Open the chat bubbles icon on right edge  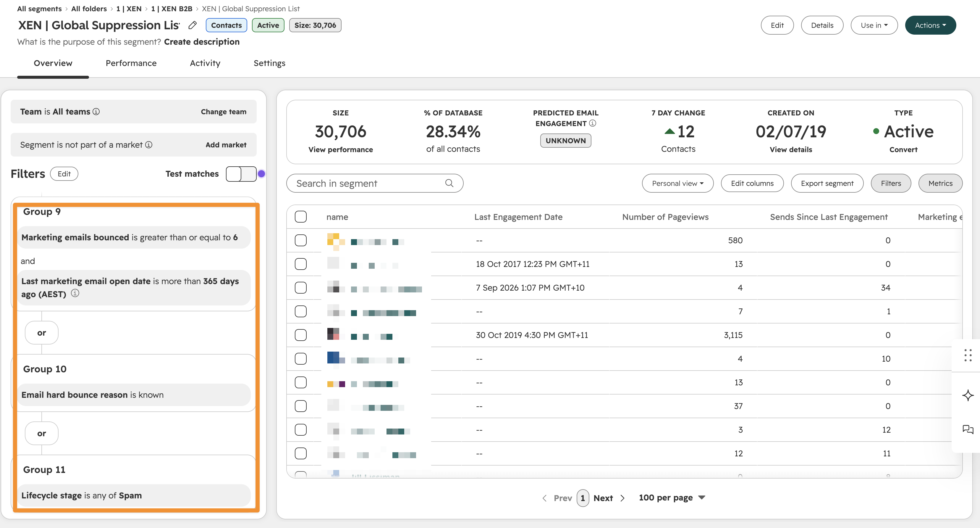click(x=968, y=430)
